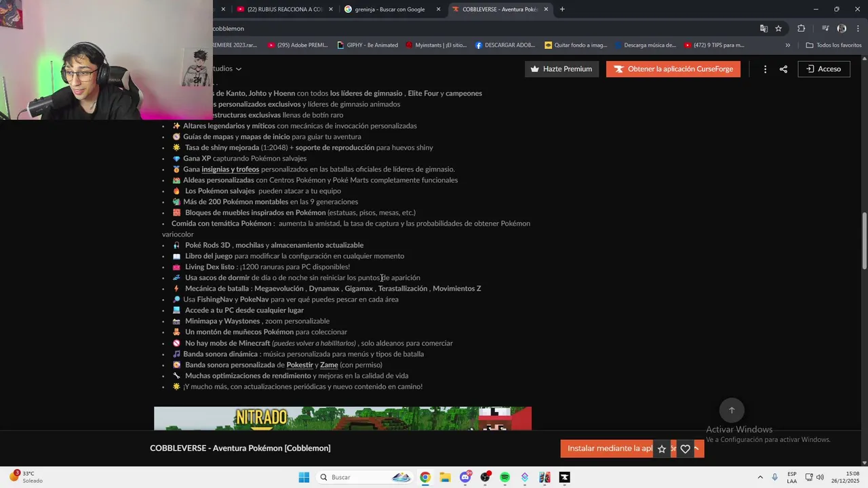Open the Myinstants bookmark
Screen dimensions: 868x488
pos(437,45)
